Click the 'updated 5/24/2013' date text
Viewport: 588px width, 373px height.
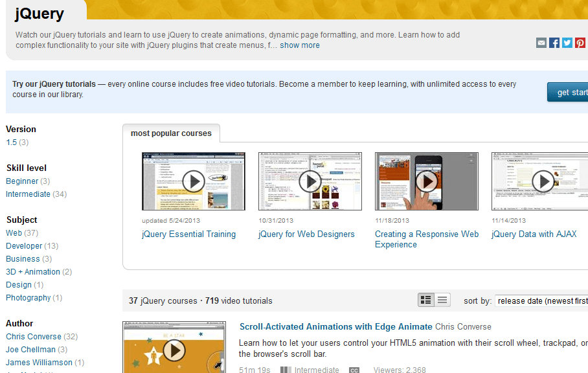(171, 221)
